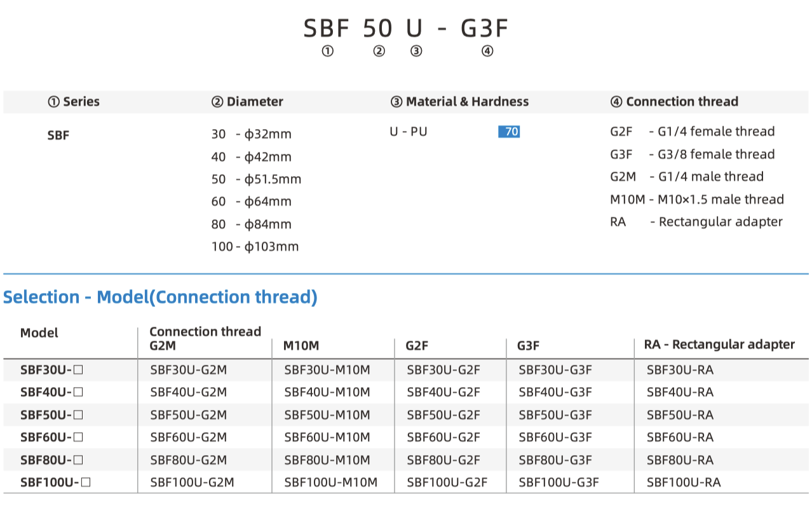Select RA - Rectangular adapter column header
This screenshot has width=812, height=511.
(x=719, y=344)
